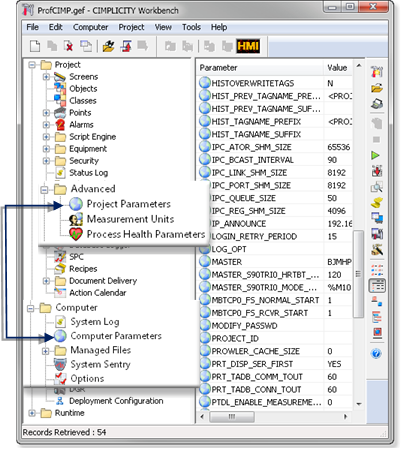This screenshot has height=449, width=401.
Task: Click Open Project folder icon in right toolbar
Action: point(377,88)
